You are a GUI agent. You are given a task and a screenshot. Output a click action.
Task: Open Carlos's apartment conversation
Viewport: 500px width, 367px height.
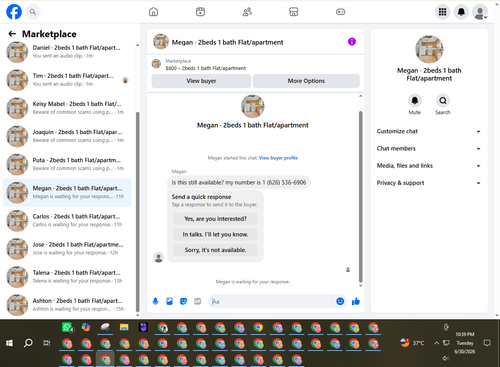(x=68, y=220)
